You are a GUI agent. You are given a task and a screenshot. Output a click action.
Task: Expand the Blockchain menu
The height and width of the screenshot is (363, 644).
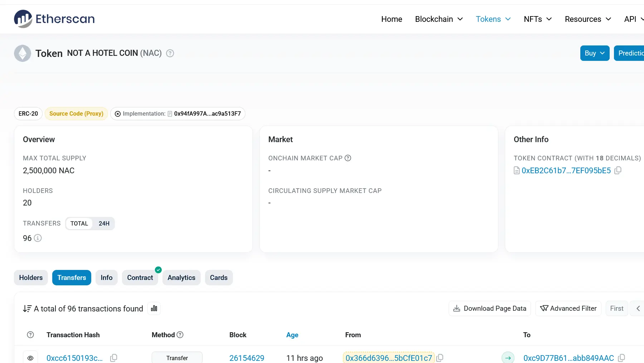(x=439, y=19)
